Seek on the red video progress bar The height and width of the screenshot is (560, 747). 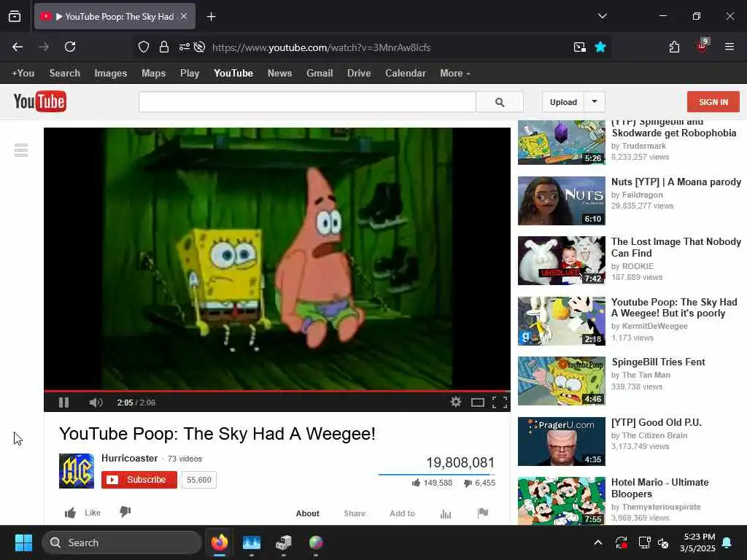click(276, 391)
